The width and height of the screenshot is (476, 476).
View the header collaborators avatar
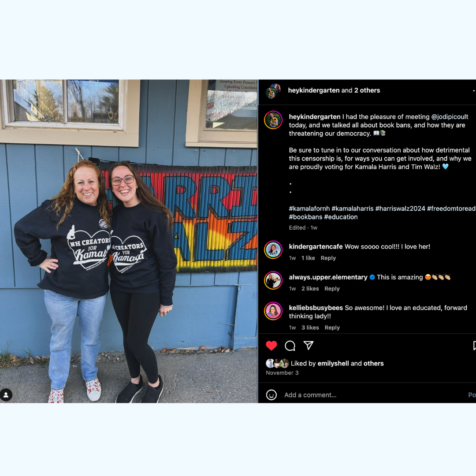click(x=273, y=91)
